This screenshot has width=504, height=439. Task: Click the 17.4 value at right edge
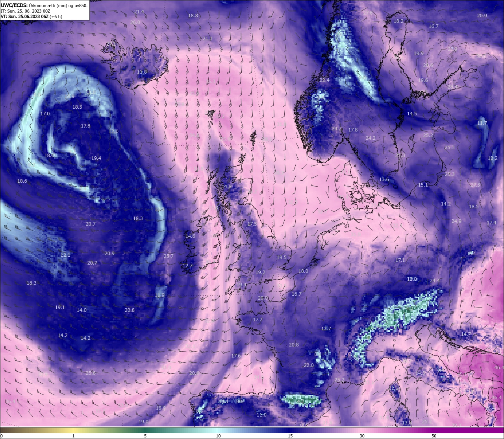[491, 222]
